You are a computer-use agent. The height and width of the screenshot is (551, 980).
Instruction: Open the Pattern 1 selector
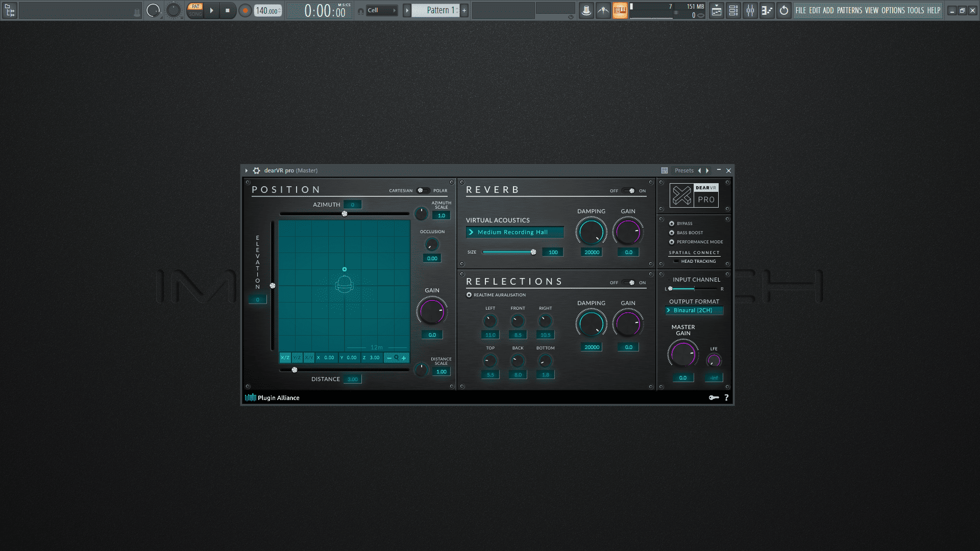[436, 10]
